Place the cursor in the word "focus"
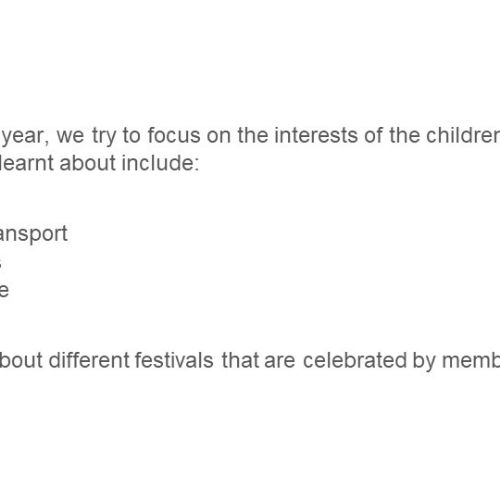 coord(174,135)
